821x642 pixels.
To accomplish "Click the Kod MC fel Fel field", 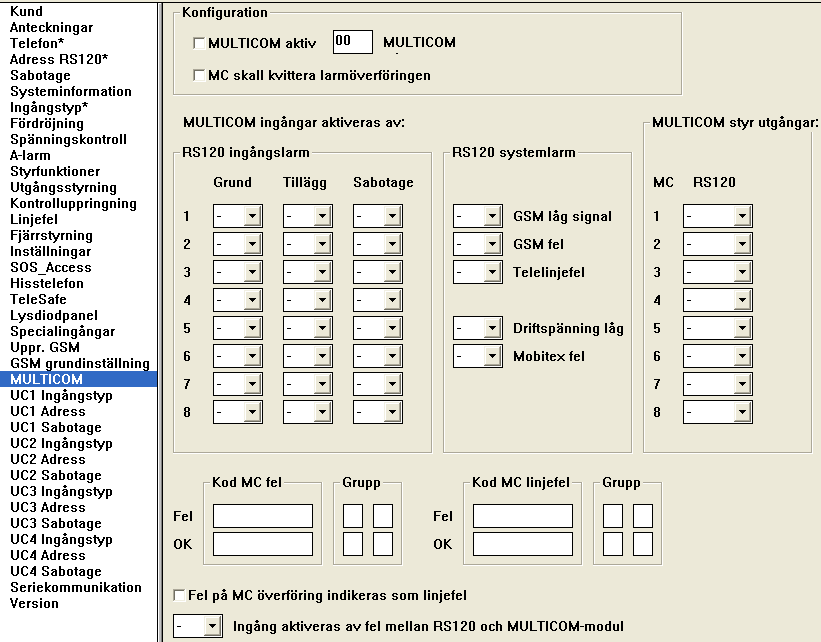I will click(263, 516).
